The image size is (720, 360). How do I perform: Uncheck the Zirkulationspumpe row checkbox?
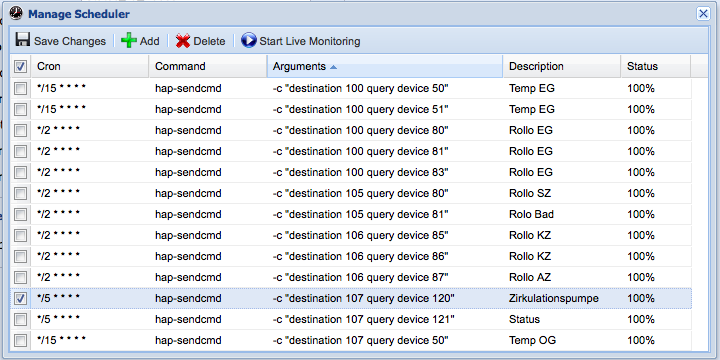[20, 298]
